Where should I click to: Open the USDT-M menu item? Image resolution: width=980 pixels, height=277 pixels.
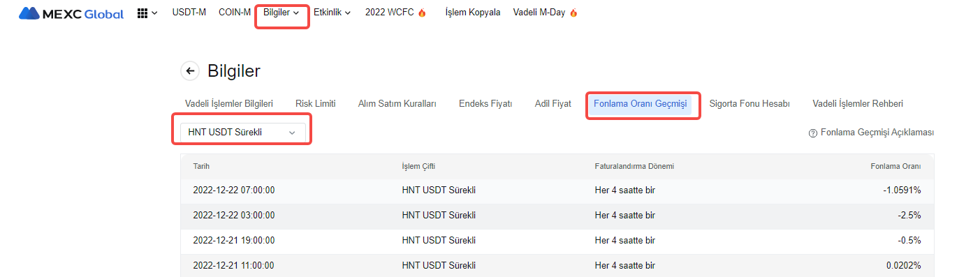(x=189, y=13)
